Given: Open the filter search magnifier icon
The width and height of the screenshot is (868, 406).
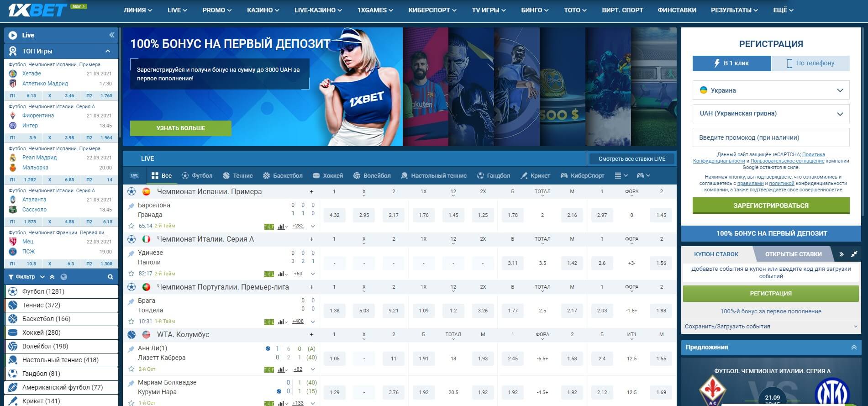Looking at the screenshot, I should tap(110, 277).
